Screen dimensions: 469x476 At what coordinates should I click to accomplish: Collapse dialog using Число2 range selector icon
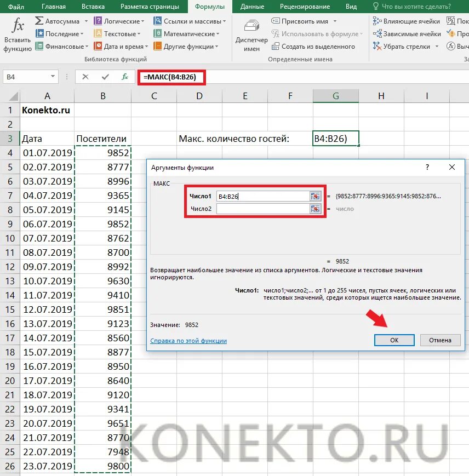coord(315,209)
